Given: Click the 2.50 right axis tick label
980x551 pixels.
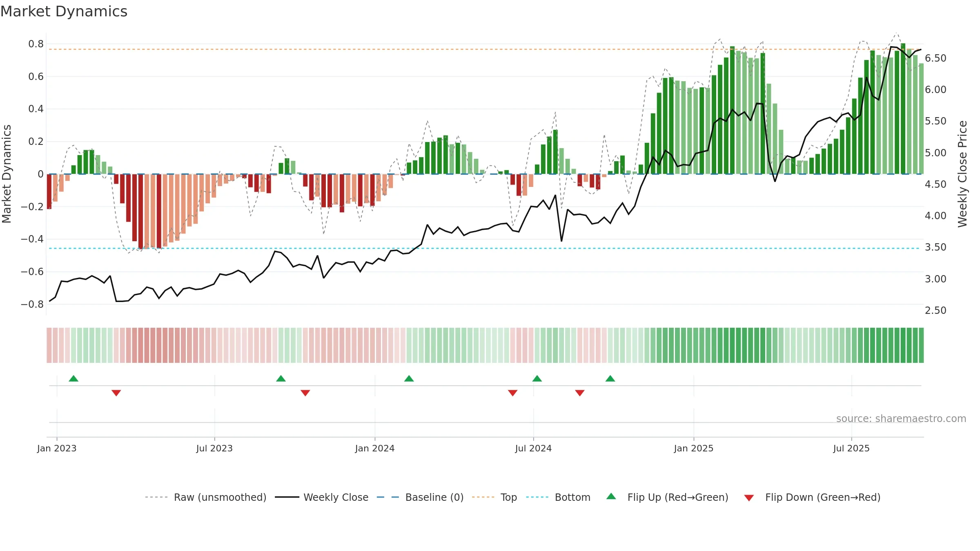Looking at the screenshot, I should tap(935, 310).
